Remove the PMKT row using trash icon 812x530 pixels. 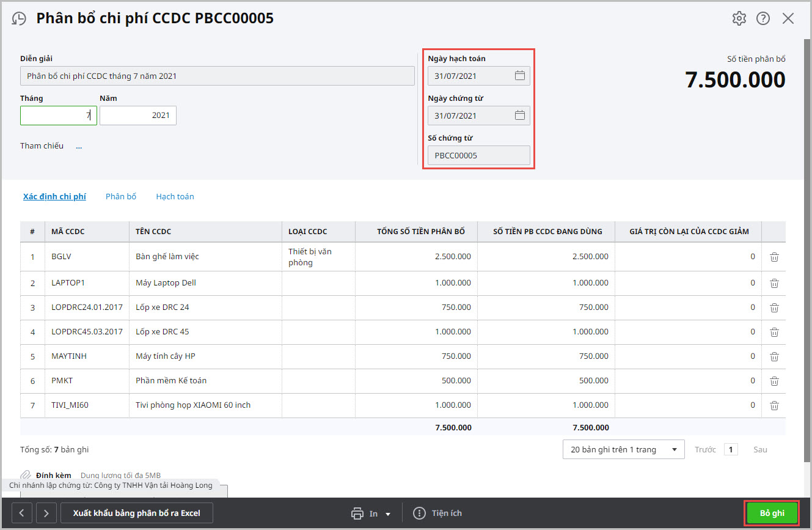[774, 381]
